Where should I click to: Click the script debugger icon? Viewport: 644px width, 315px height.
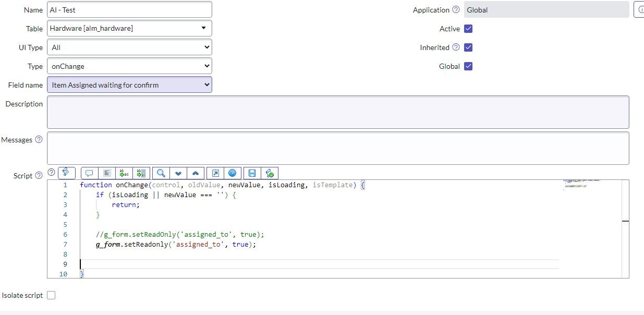[x=270, y=173]
